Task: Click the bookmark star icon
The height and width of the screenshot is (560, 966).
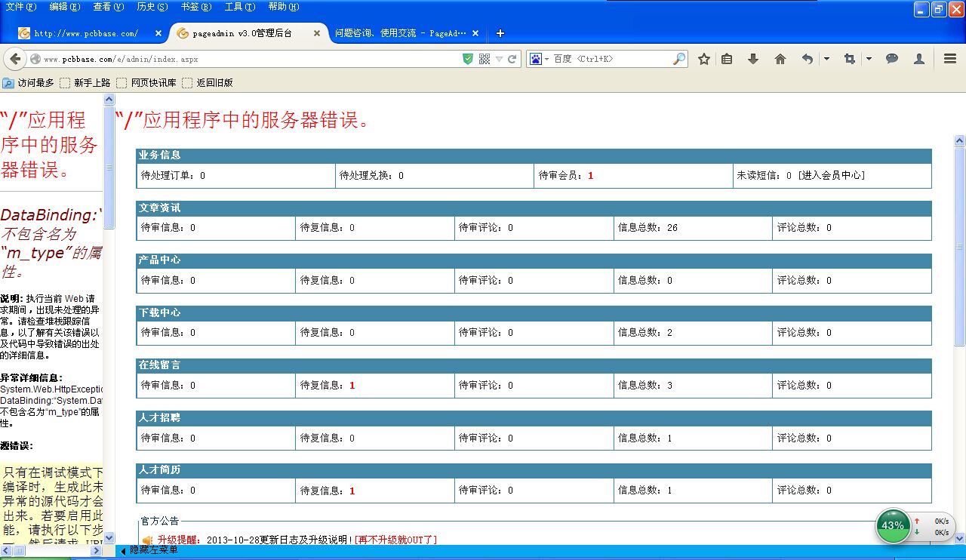Action: pyautogui.click(x=704, y=59)
